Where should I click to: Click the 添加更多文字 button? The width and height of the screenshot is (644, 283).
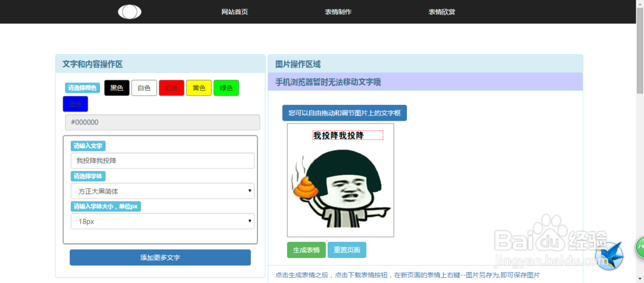click(x=160, y=257)
